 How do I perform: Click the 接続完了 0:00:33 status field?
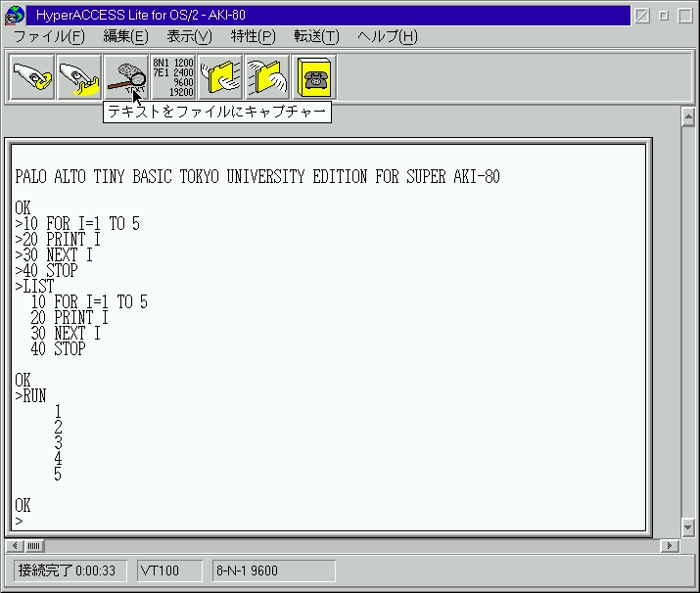pyautogui.click(x=70, y=571)
